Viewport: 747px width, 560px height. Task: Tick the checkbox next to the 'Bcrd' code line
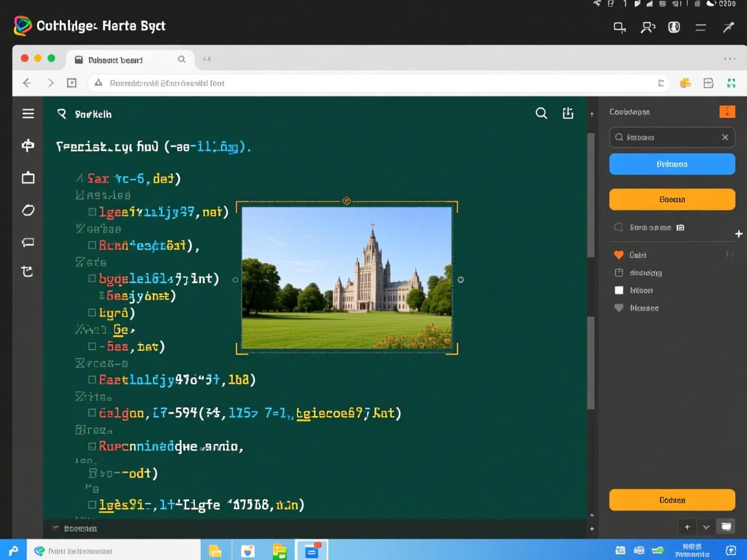[x=92, y=245]
